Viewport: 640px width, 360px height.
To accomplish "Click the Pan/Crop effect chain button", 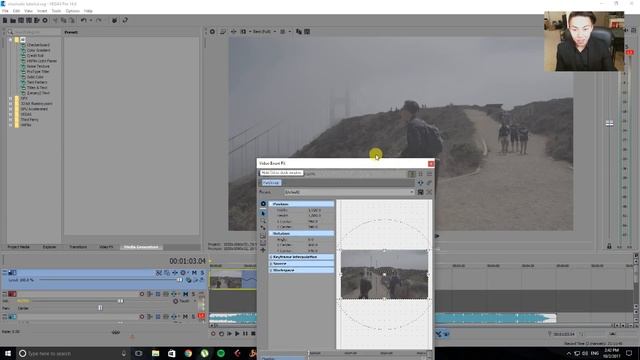I will pyautogui.click(x=271, y=182).
